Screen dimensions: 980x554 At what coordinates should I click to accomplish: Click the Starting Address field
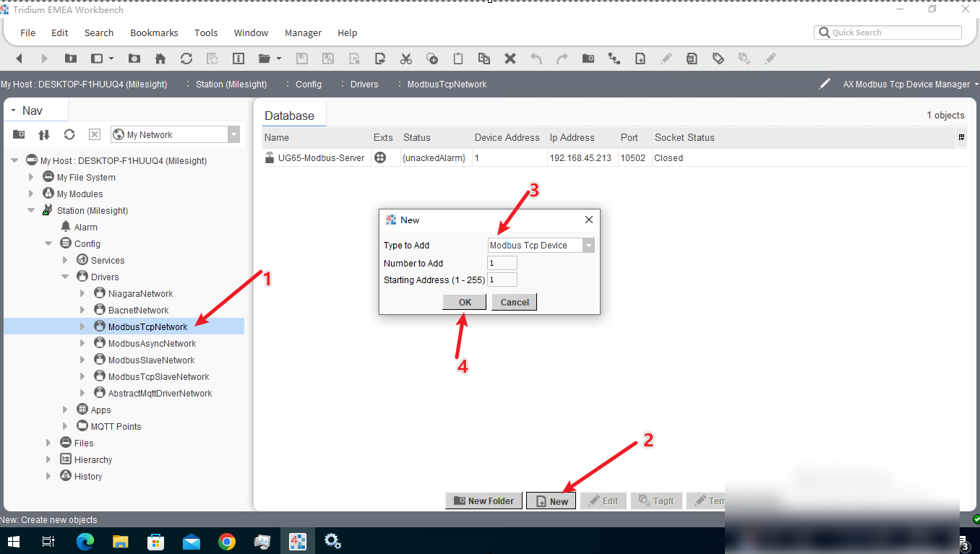tap(502, 280)
